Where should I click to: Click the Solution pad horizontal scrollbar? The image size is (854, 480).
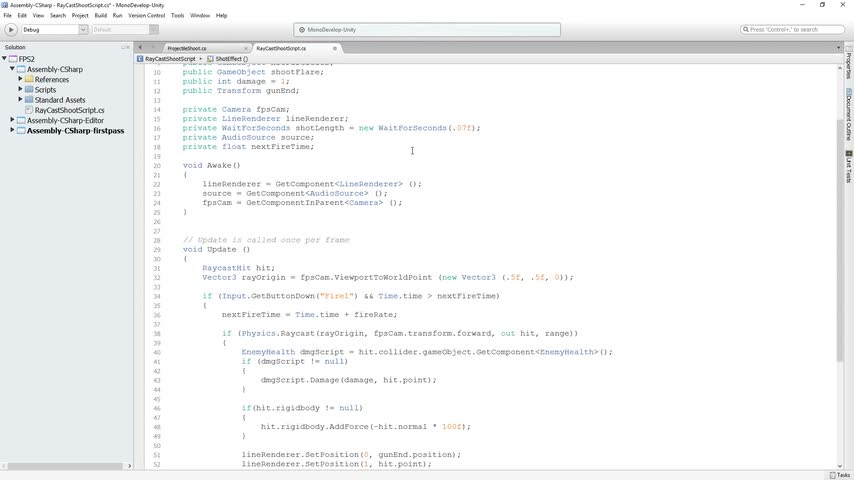(65, 466)
